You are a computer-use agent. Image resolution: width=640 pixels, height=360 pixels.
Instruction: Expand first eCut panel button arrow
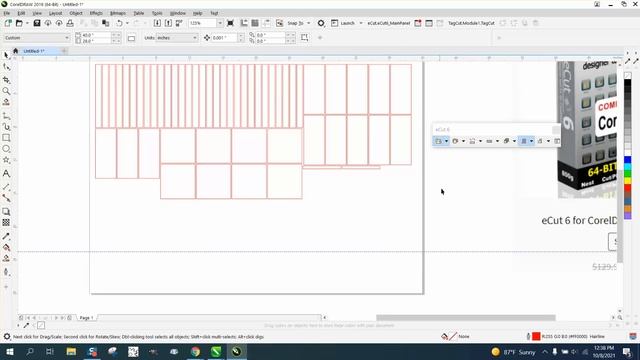(x=447, y=141)
